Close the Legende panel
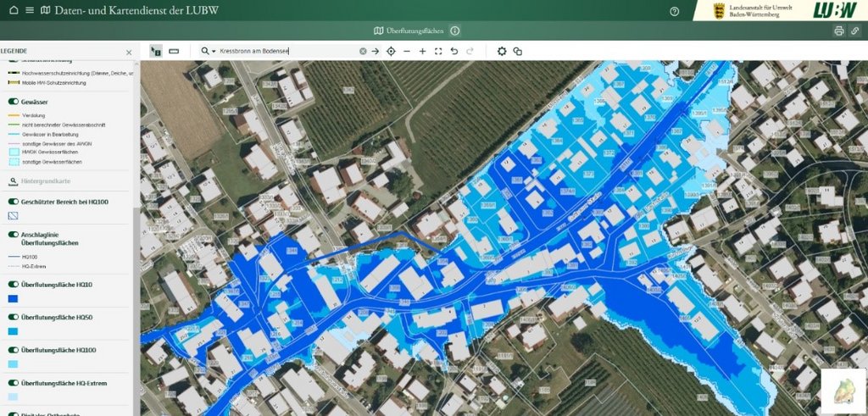 [129, 53]
